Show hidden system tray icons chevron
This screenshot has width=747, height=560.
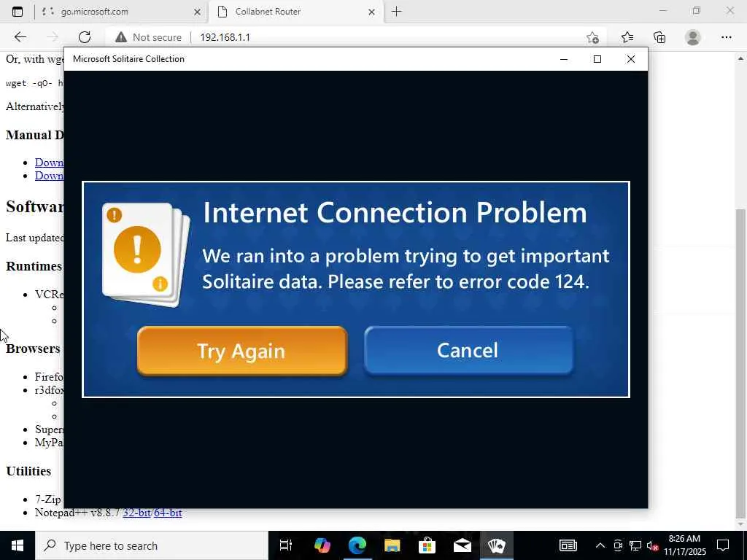coord(600,545)
